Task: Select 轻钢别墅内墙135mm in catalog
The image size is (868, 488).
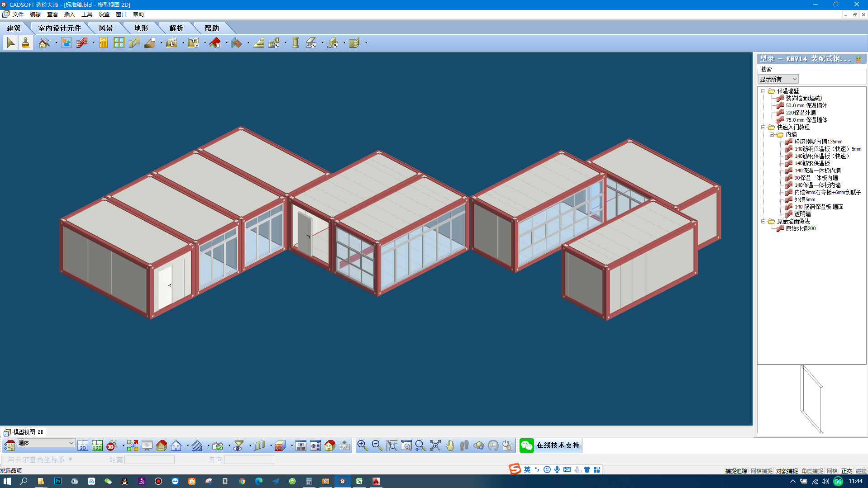Action: (818, 142)
